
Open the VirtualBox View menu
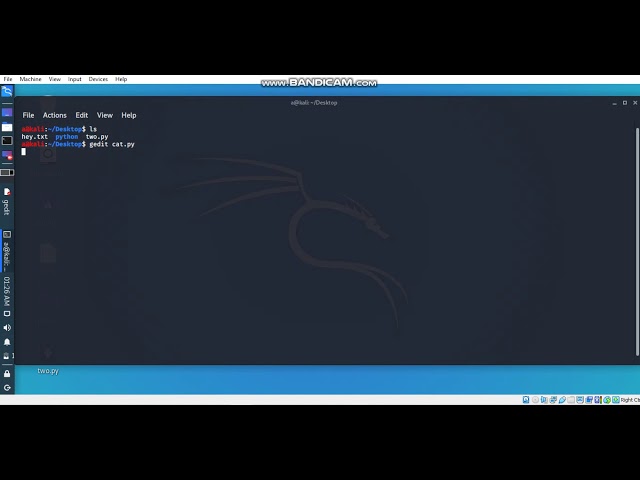pos(54,79)
